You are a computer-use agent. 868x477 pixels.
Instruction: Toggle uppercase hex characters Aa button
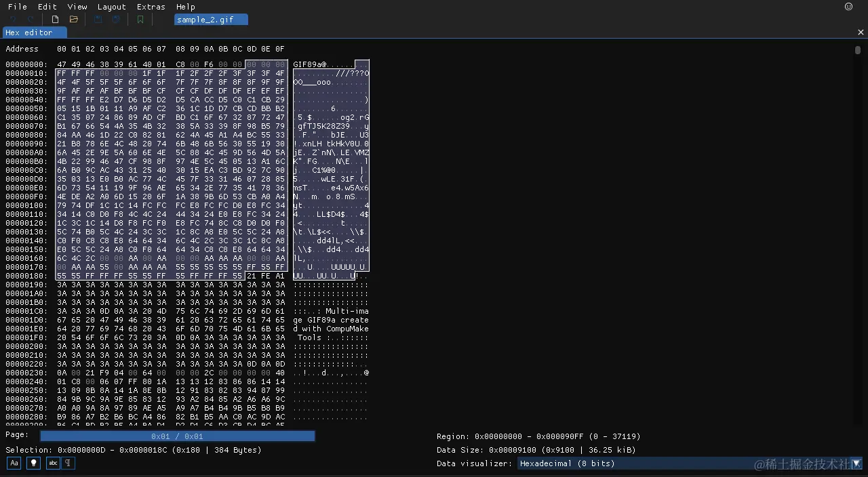[x=14, y=463]
